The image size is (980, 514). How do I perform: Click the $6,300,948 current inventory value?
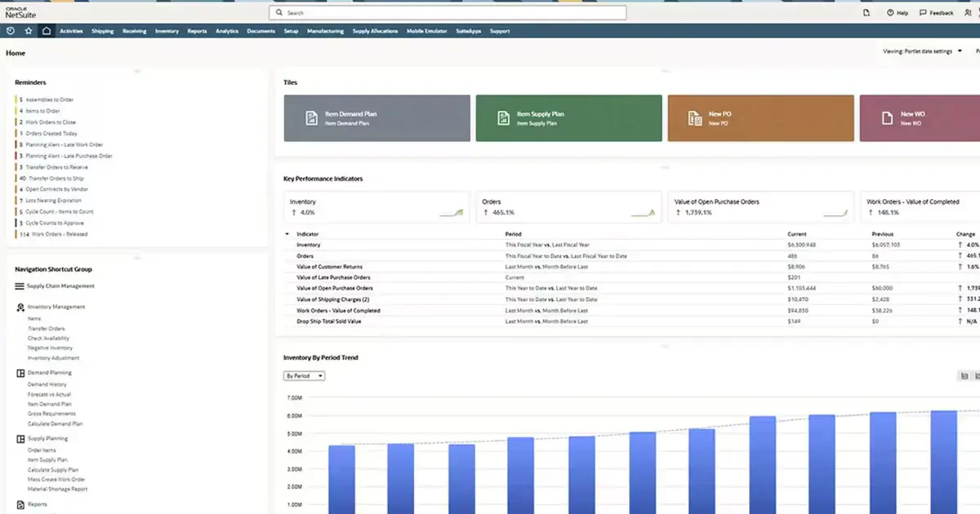tap(802, 245)
